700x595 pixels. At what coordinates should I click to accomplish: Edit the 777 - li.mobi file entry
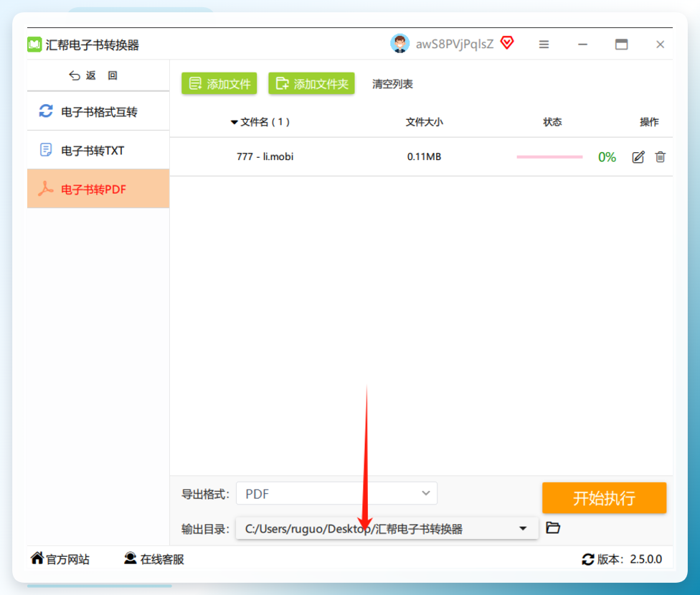click(638, 157)
